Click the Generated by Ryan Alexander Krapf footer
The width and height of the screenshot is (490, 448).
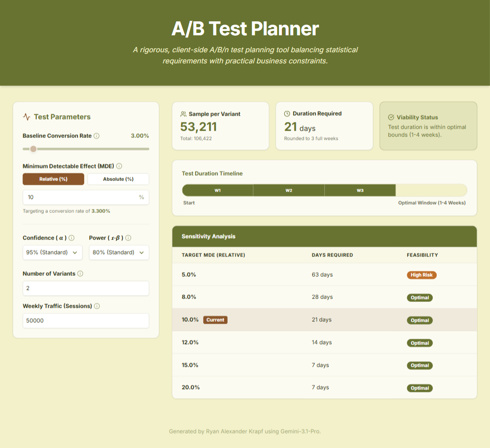[245, 432]
